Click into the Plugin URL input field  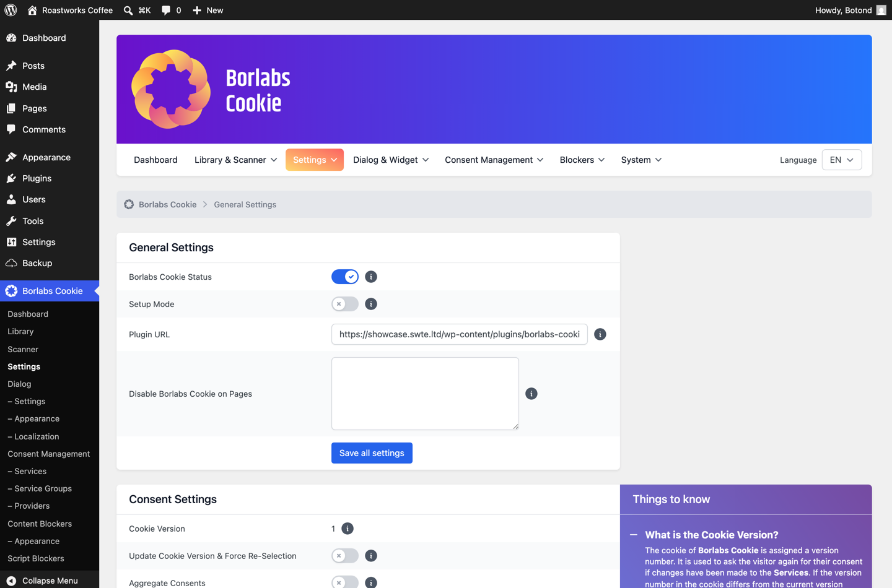pos(460,334)
